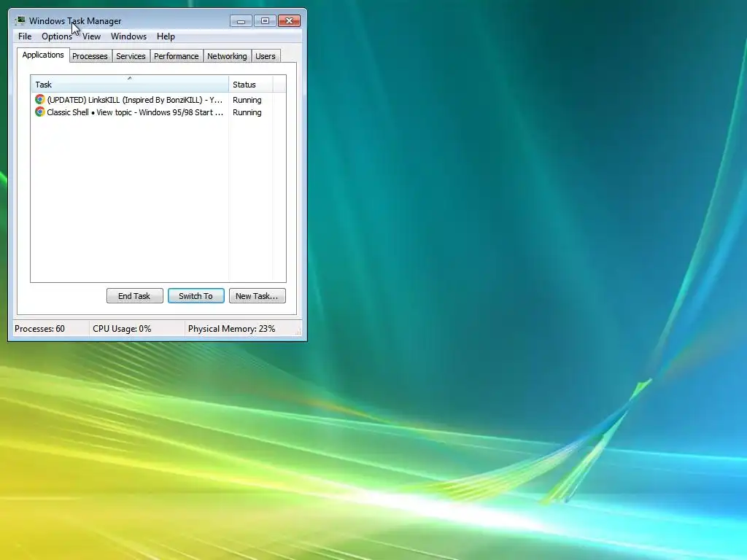This screenshot has width=747, height=560.
Task: Open the Windows menu
Action: coord(128,36)
